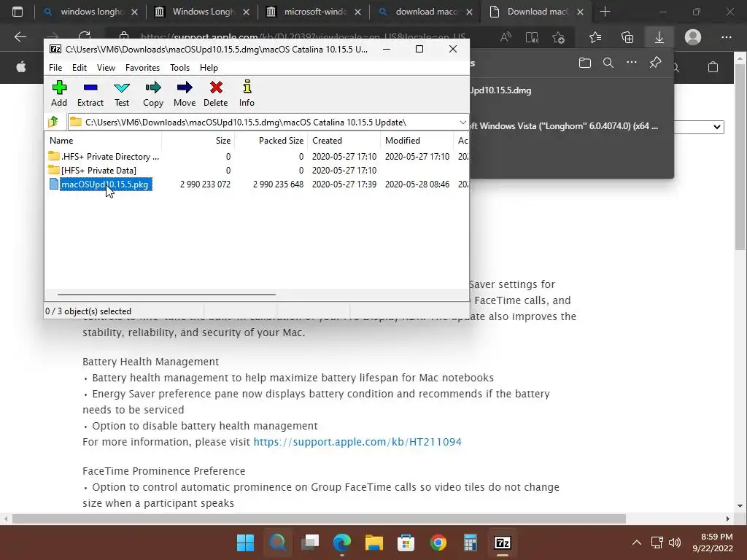Viewport: 747px width, 560px height.
Task: Open more options in Downloads panel
Action: coord(632,63)
